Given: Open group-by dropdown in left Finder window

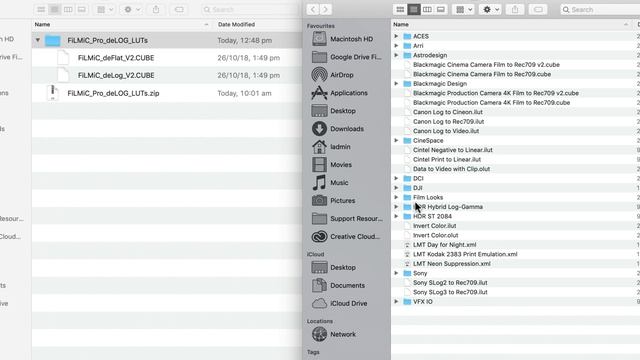Looking at the screenshot, I should [104, 9].
